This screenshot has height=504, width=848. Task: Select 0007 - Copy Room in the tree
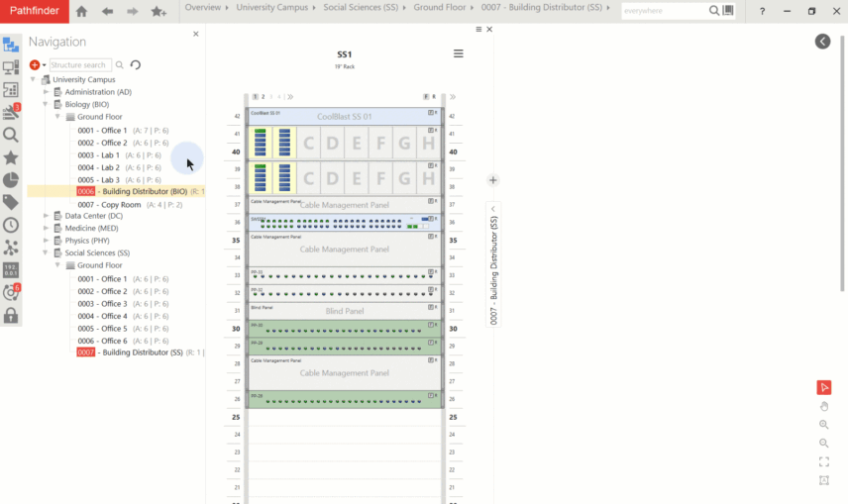(109, 205)
